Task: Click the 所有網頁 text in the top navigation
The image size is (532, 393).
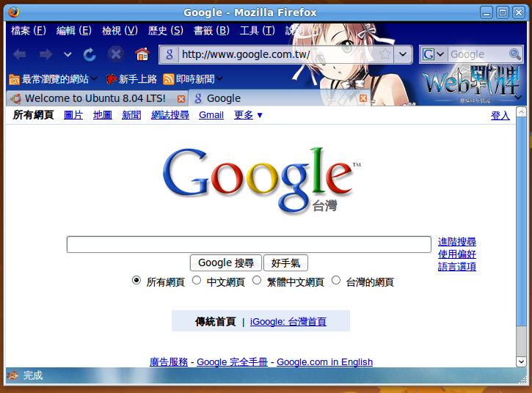Action: pos(33,115)
